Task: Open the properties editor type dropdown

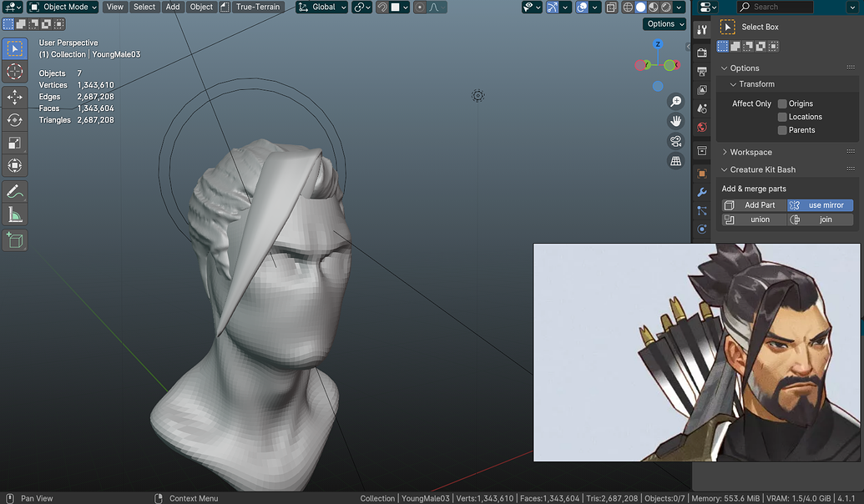Action: tap(707, 8)
